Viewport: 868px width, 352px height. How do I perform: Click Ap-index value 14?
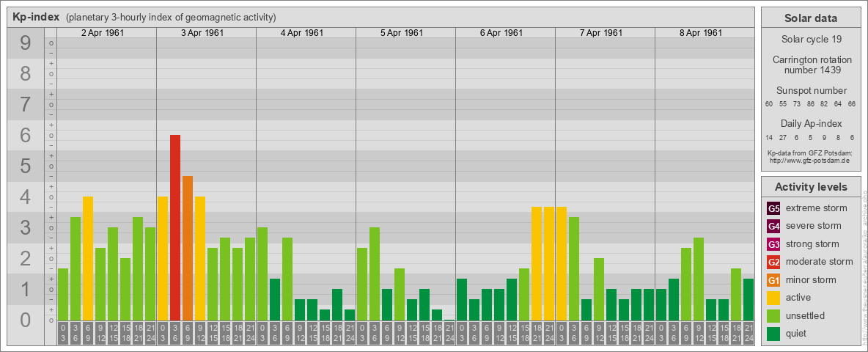click(x=769, y=137)
